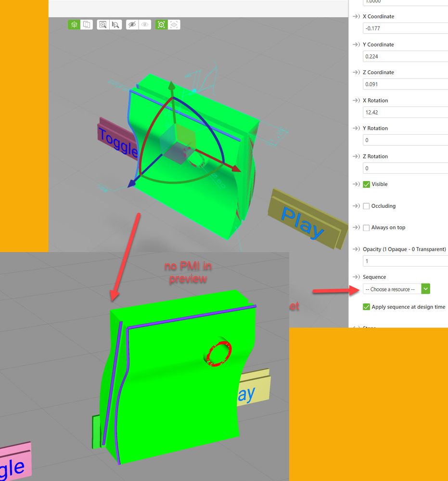The image size is (448, 481).
Task: Click binding arrow beside Sequence
Action: 356,277
